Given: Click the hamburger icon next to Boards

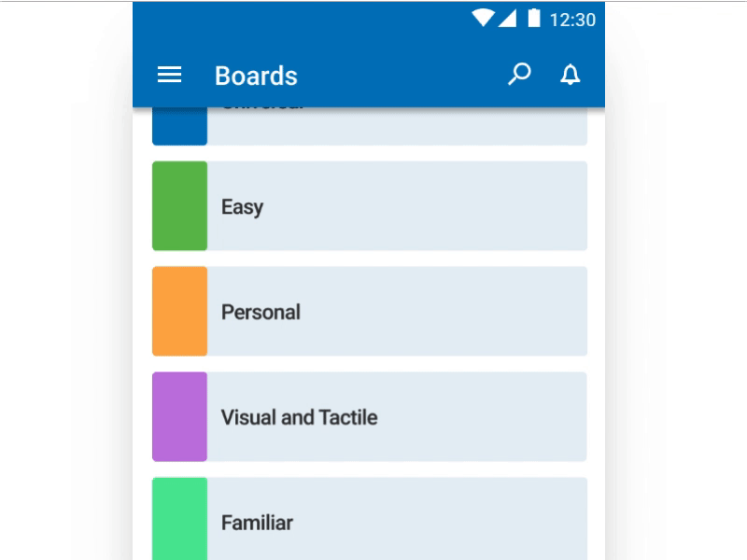Looking at the screenshot, I should click(x=169, y=75).
